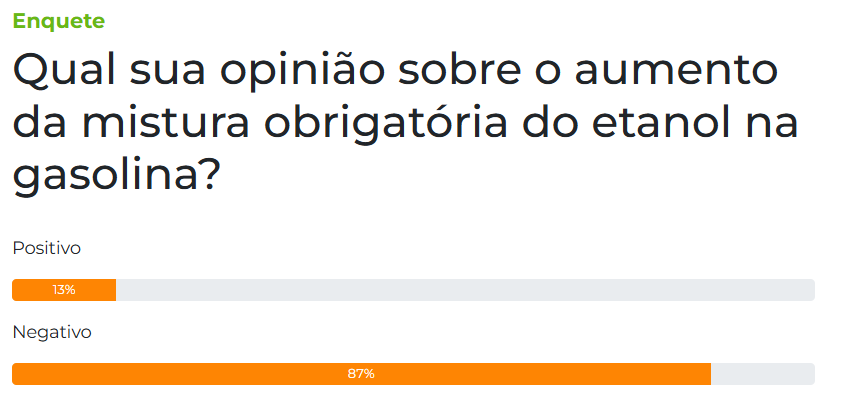Click the grey unfilled part of Negativo bar
This screenshot has height=416, width=862.
point(763,374)
